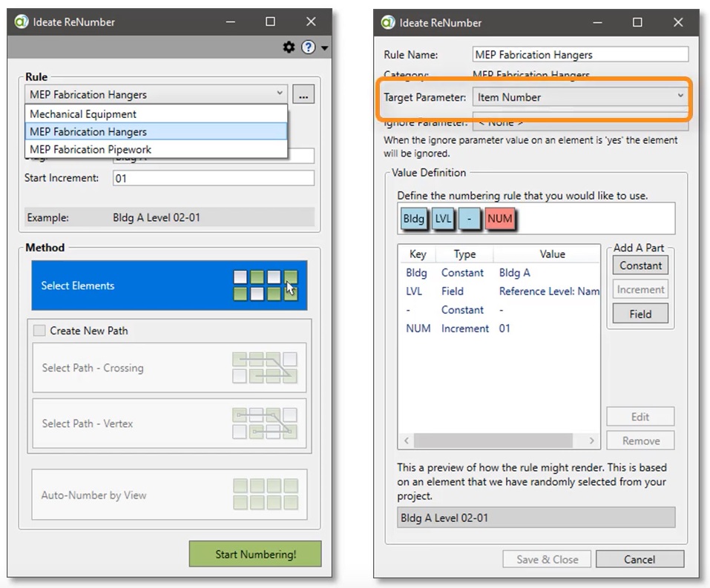Viewport: 710px width, 588px height.
Task: Select the dash part chip
Action: coord(469,219)
